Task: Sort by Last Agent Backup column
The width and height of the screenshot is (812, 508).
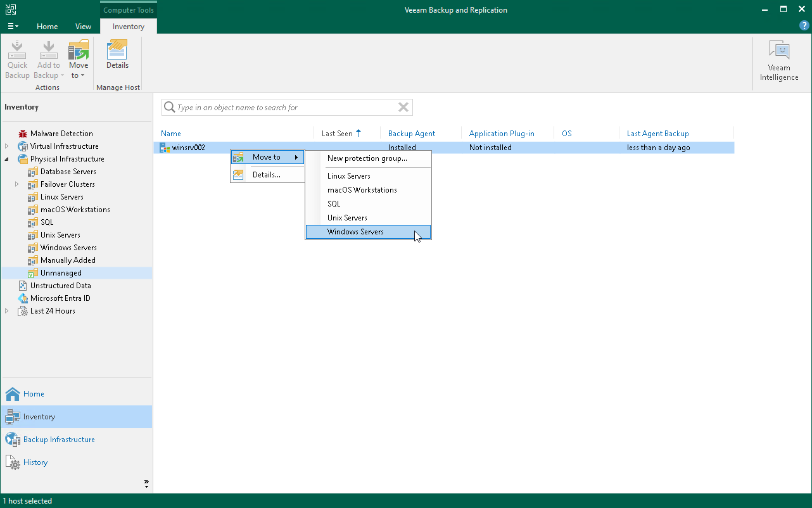Action: click(657, 134)
